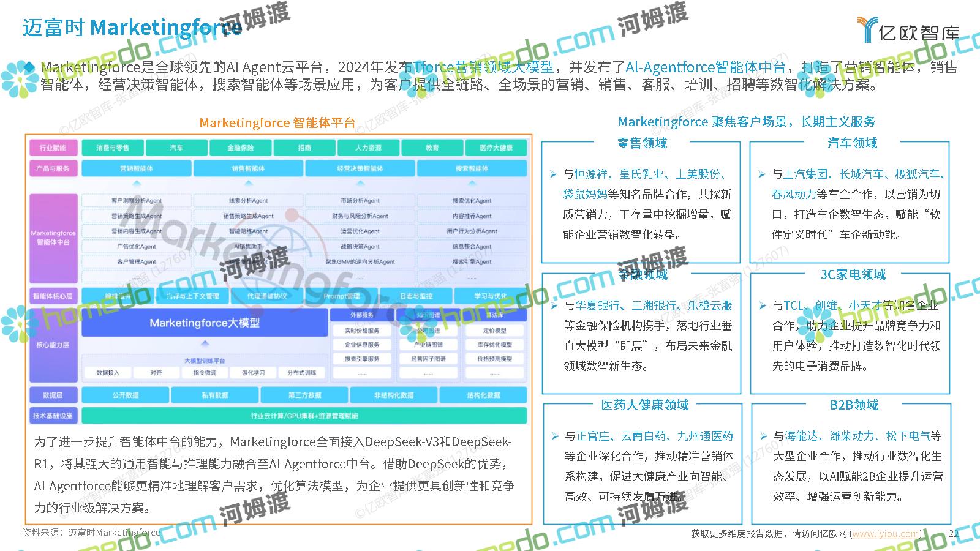Click the Marketingforce大模型 block
Viewport: 980px width, 551px height.
tap(205, 323)
